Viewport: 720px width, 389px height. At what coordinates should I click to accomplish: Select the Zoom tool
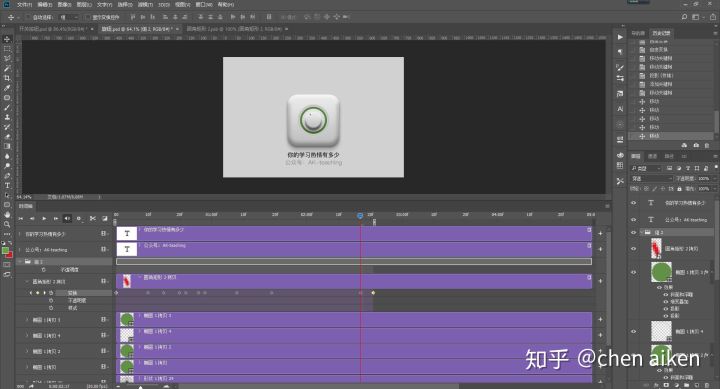coord(7,224)
